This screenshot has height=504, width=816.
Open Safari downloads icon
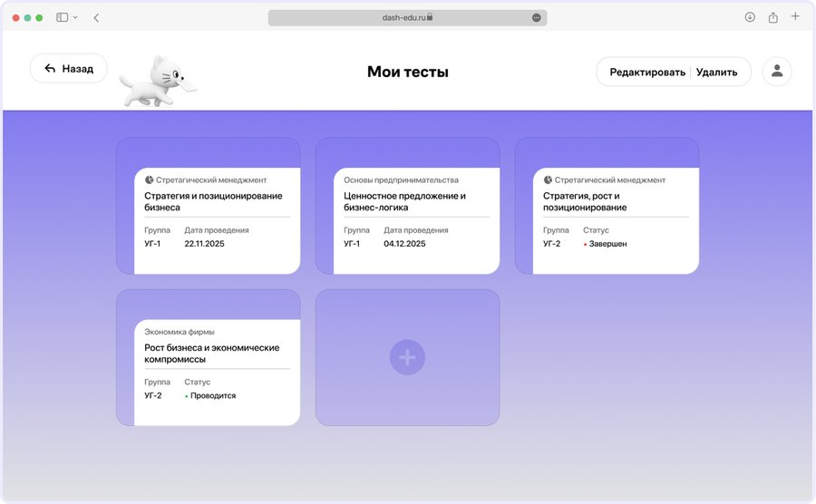(x=750, y=17)
